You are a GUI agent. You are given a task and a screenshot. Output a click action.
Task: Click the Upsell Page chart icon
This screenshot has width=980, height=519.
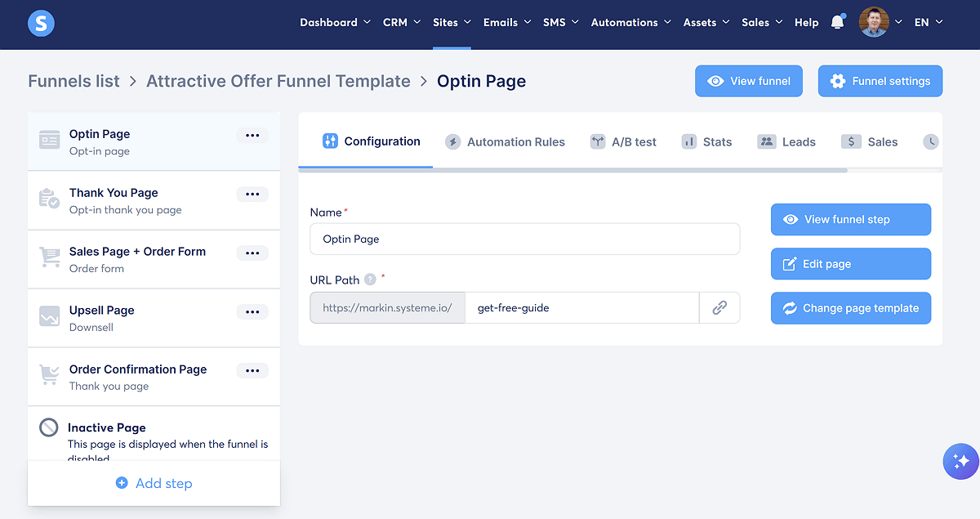pos(50,316)
